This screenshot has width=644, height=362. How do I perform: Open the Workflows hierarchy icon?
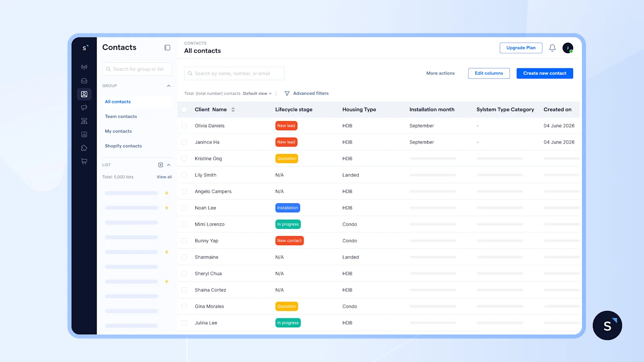click(x=84, y=121)
